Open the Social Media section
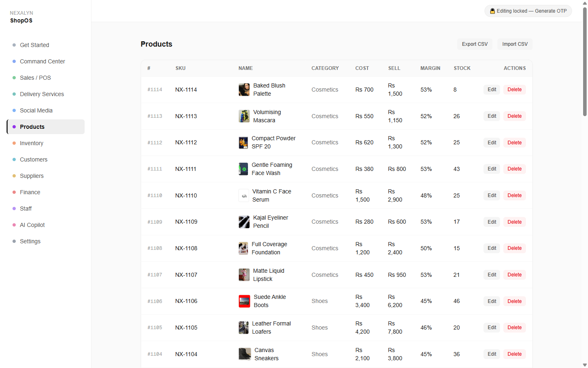The image size is (588, 368). (x=46, y=110)
